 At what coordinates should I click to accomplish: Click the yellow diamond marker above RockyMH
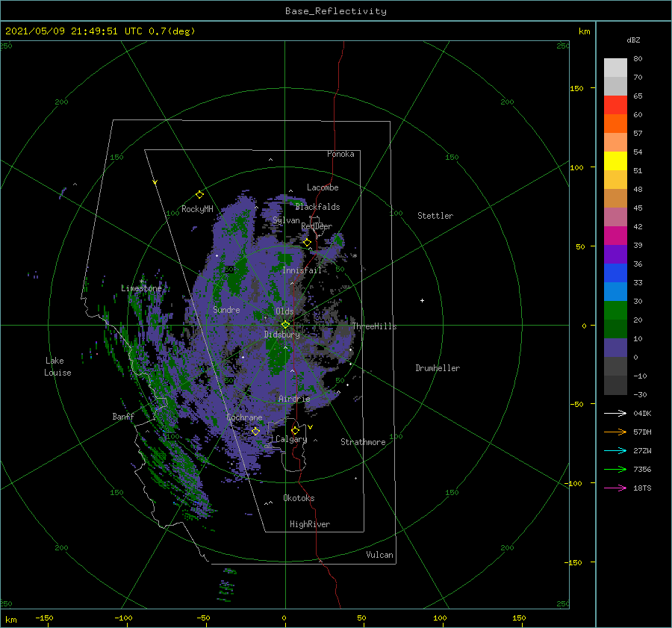(x=199, y=195)
